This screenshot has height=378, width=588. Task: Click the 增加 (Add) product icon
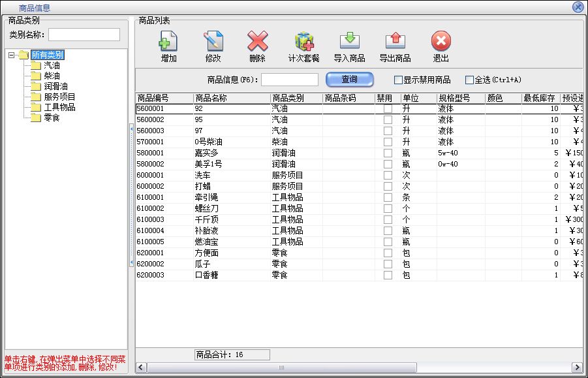pos(168,42)
